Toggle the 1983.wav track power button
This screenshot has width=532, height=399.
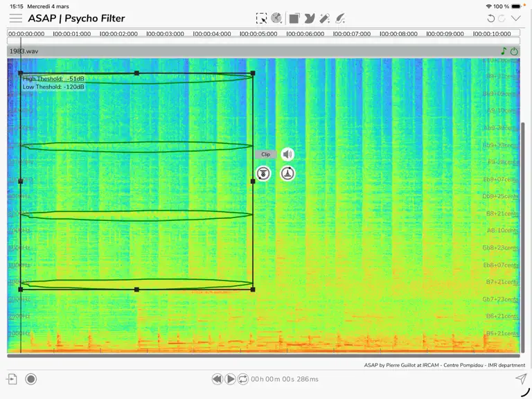coord(514,51)
